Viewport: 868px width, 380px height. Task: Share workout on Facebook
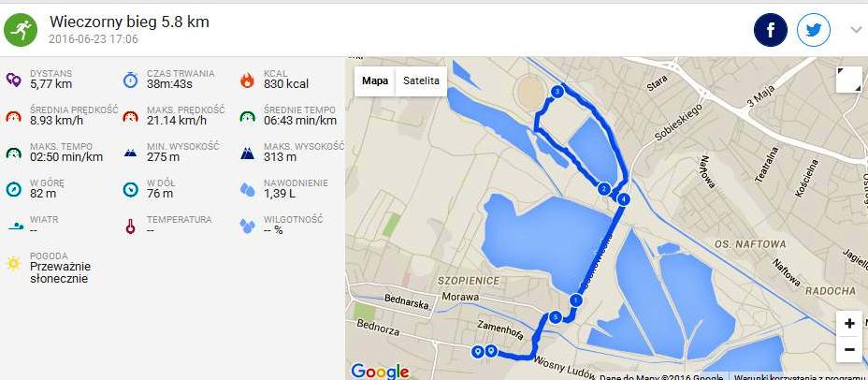click(770, 30)
